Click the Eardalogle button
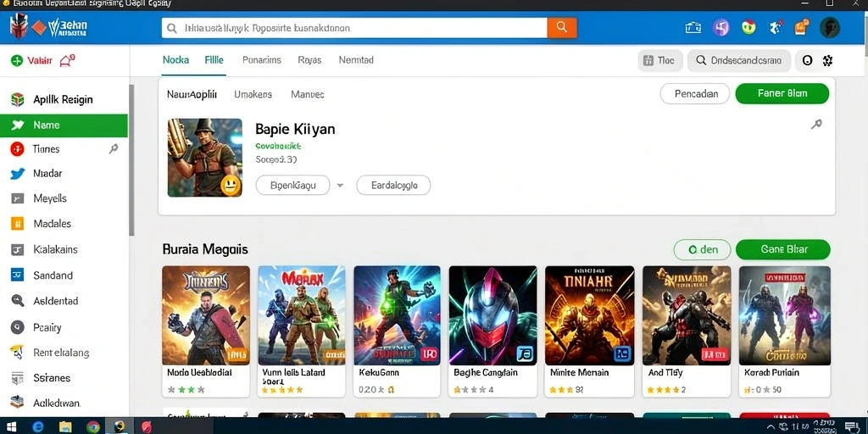This screenshot has height=434, width=868. [393, 186]
